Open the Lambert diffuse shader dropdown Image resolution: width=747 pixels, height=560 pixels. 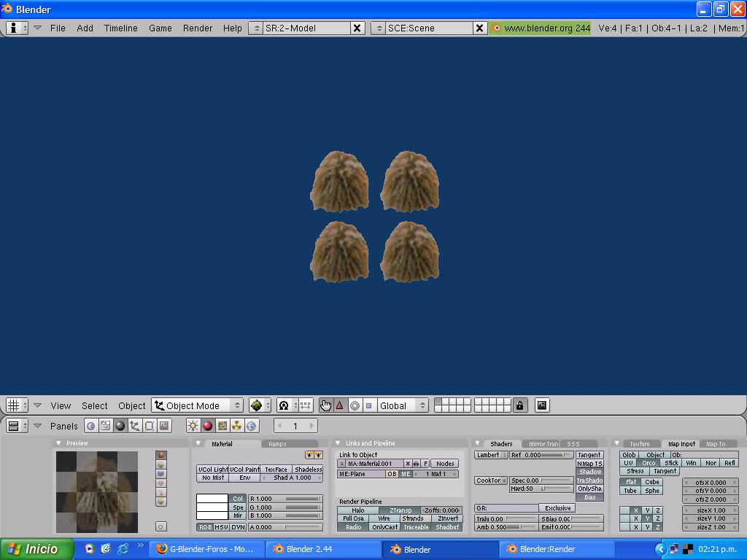click(x=491, y=455)
